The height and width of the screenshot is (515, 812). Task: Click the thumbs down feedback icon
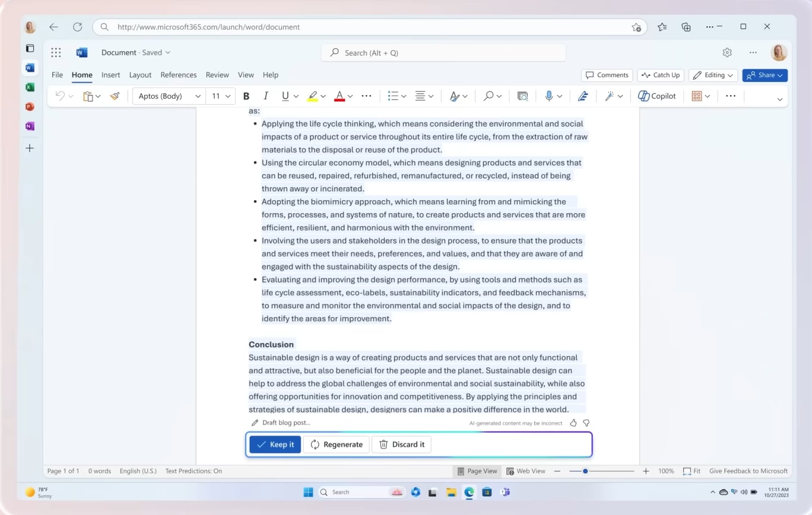[586, 423]
